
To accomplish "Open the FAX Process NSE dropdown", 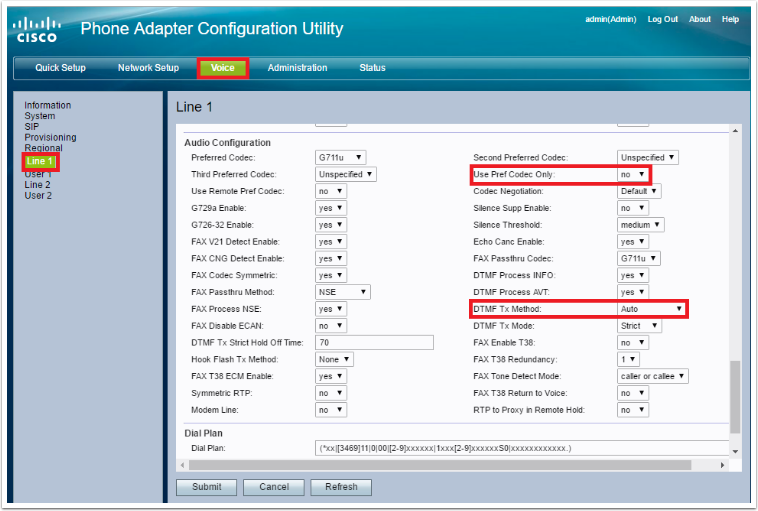I will pyautogui.click(x=331, y=309).
